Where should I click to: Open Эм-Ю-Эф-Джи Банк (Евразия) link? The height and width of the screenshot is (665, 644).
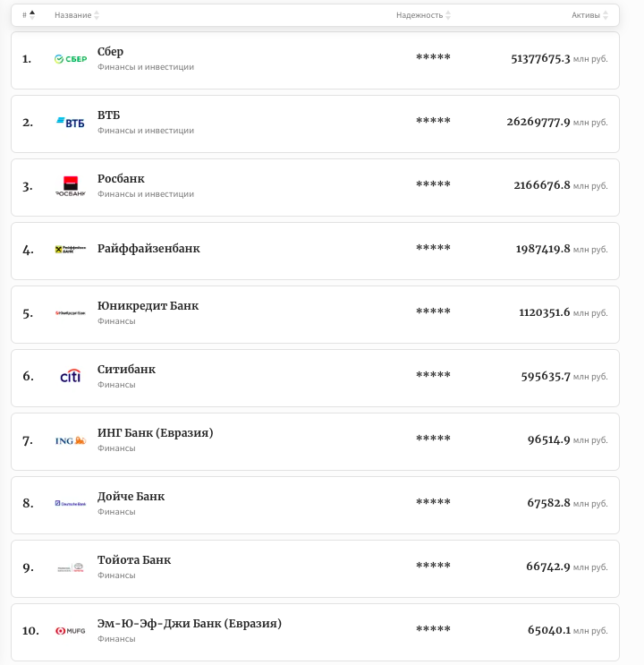189,624
